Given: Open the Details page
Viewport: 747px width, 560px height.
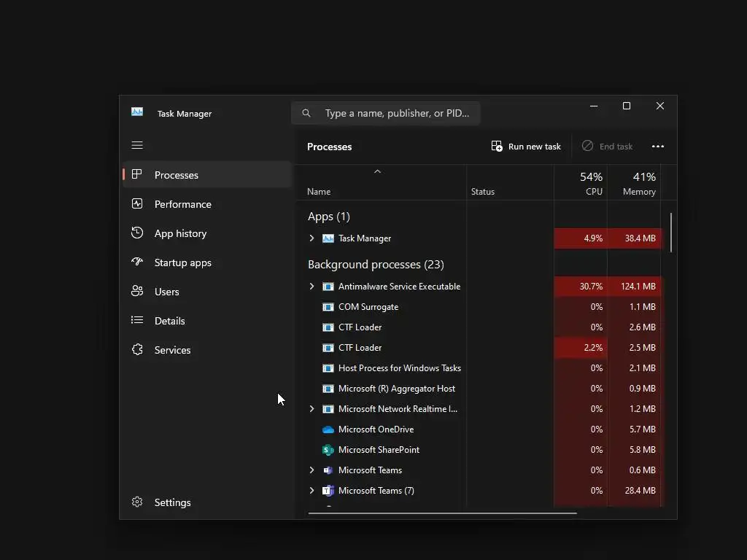Looking at the screenshot, I should (207, 321).
